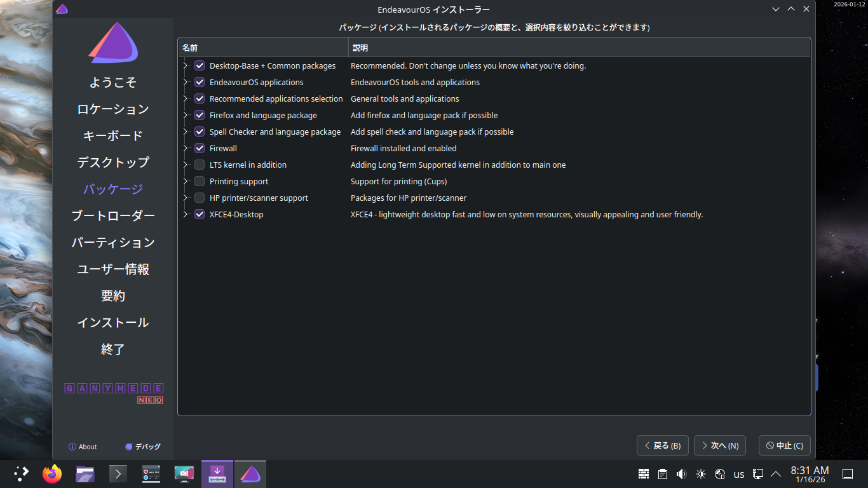The image size is (868, 488).
Task: Select the ユーザー情報 step in sidebar
Action: (113, 269)
